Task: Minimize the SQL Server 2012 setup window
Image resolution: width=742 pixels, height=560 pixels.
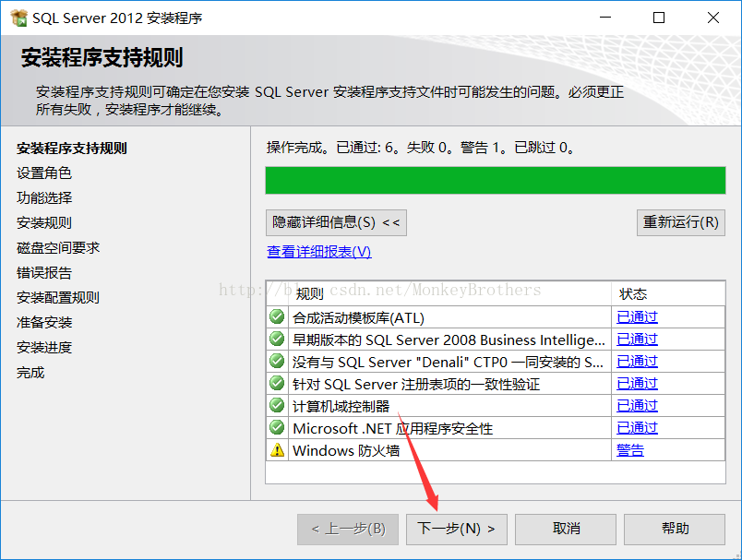Action: [x=605, y=18]
